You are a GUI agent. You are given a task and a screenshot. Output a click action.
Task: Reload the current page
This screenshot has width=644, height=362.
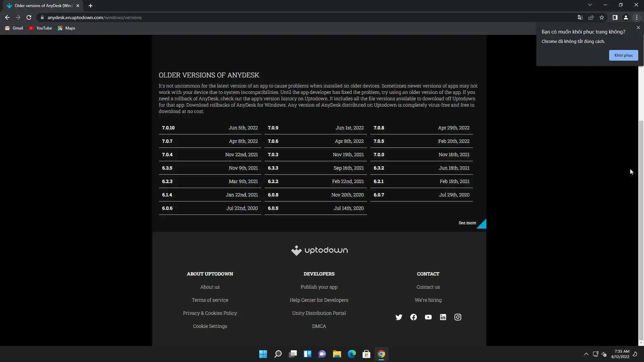pyautogui.click(x=29, y=17)
